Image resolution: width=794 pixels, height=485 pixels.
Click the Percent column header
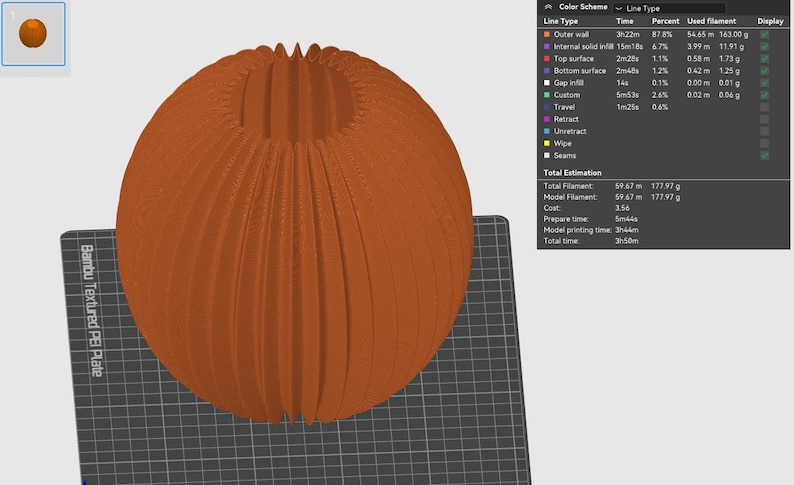point(665,21)
